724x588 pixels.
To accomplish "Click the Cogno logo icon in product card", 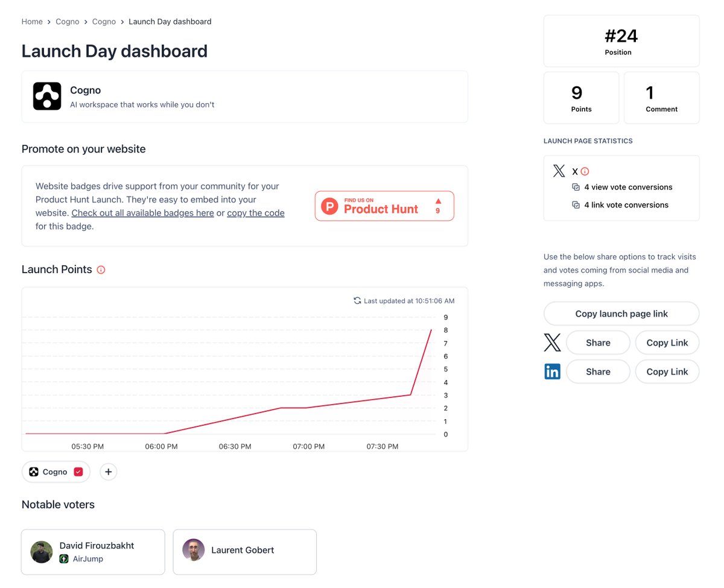I will (x=47, y=96).
